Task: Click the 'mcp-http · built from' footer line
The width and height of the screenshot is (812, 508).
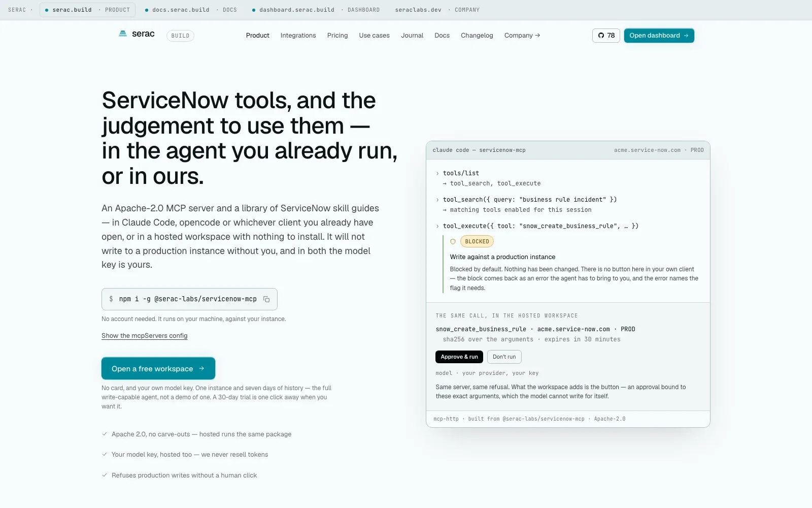Action: tap(529, 419)
